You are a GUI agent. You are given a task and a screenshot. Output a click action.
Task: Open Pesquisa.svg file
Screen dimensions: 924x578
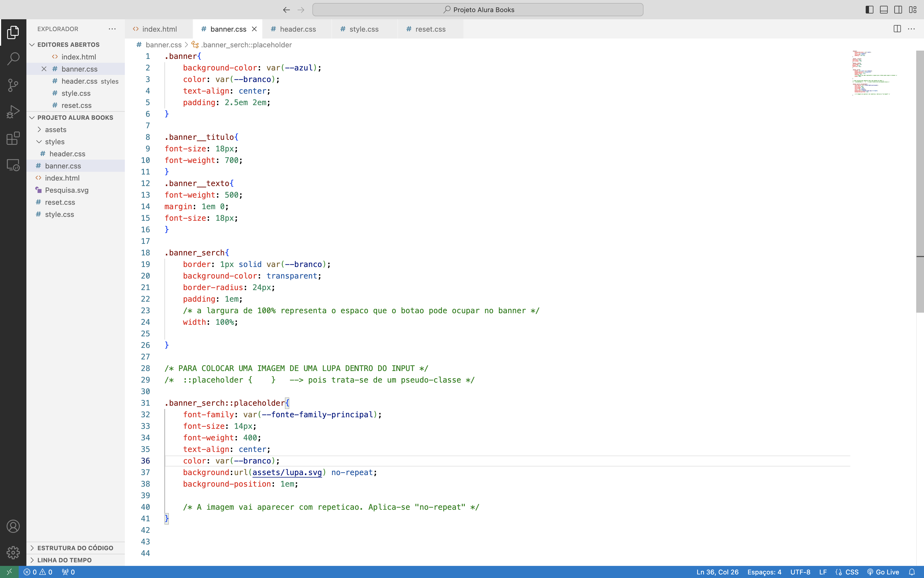(x=76, y=190)
